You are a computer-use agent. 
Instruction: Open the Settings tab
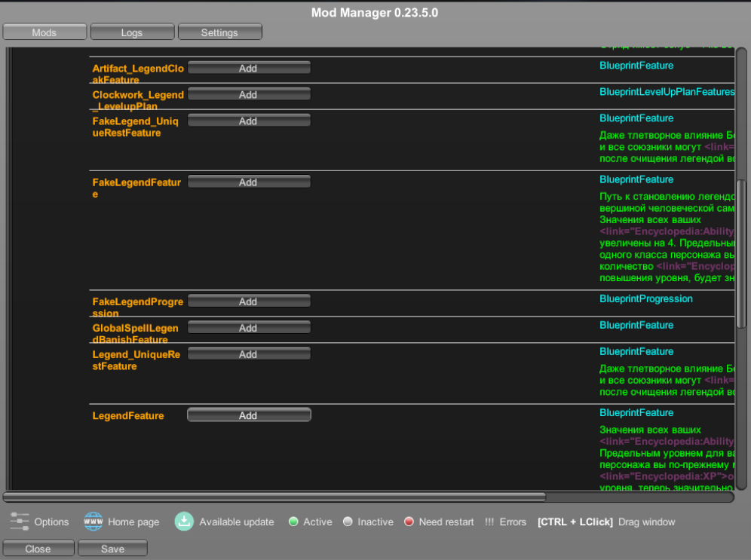(220, 32)
